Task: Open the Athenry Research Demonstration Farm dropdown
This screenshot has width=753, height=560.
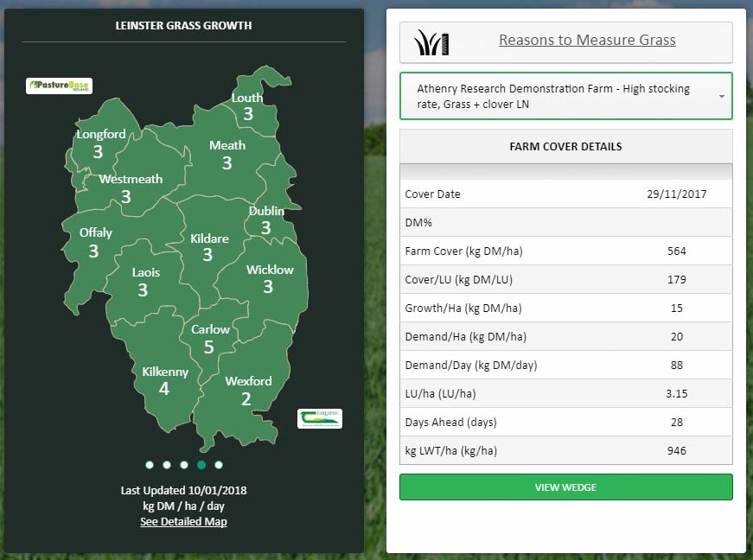Action: pos(565,96)
